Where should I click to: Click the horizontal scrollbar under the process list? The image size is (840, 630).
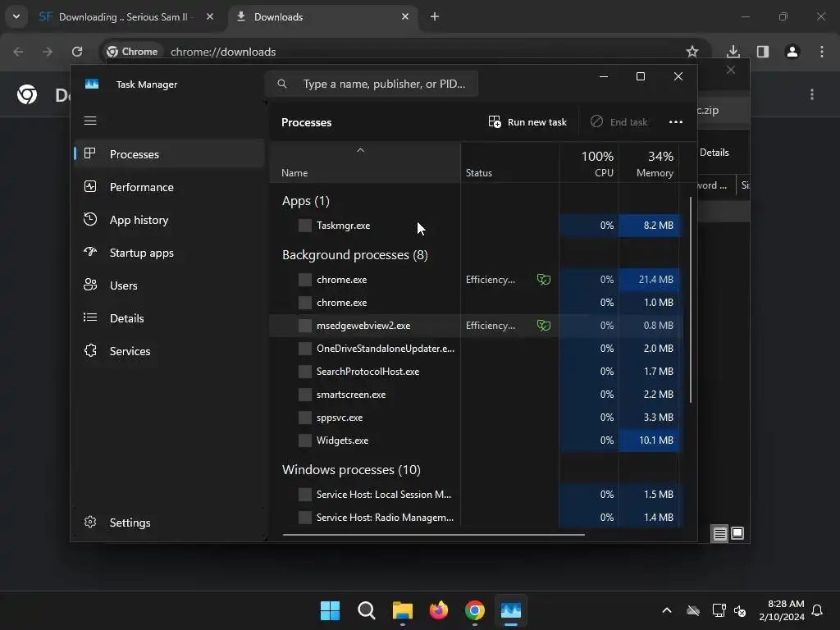click(x=433, y=534)
